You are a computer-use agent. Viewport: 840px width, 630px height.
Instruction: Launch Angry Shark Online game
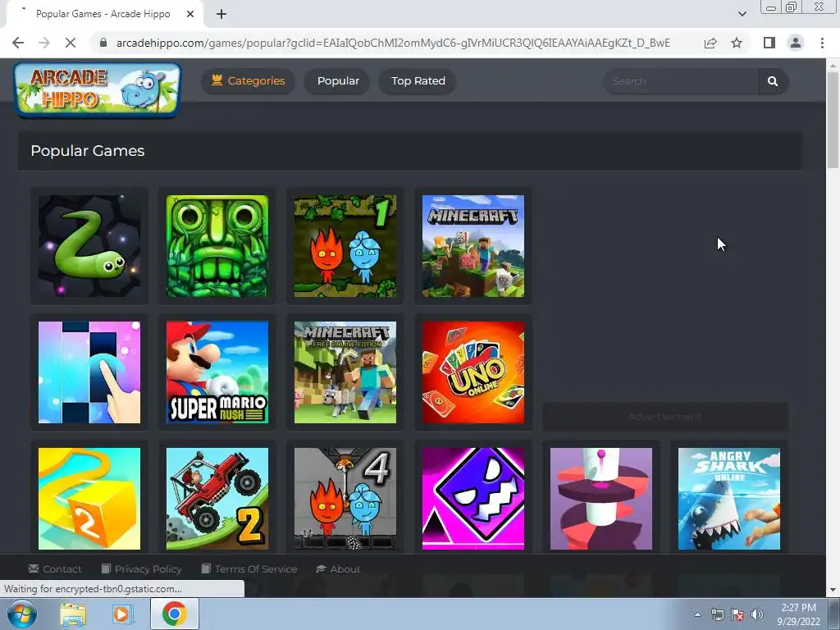point(729,499)
